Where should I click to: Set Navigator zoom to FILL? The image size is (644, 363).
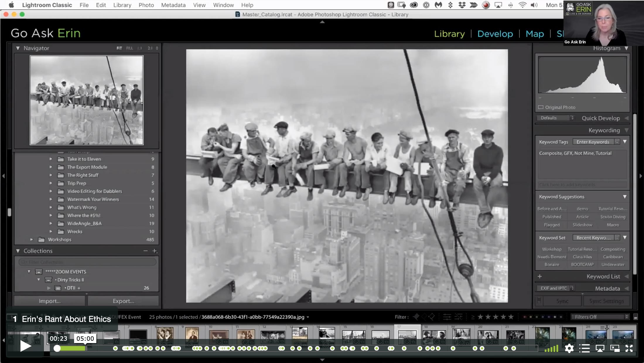[x=129, y=48]
